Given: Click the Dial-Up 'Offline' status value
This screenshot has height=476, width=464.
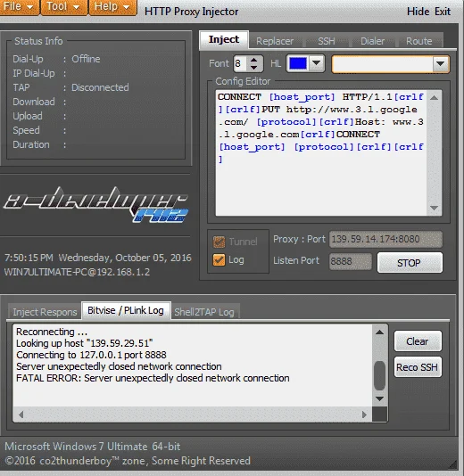Looking at the screenshot, I should [x=86, y=59].
